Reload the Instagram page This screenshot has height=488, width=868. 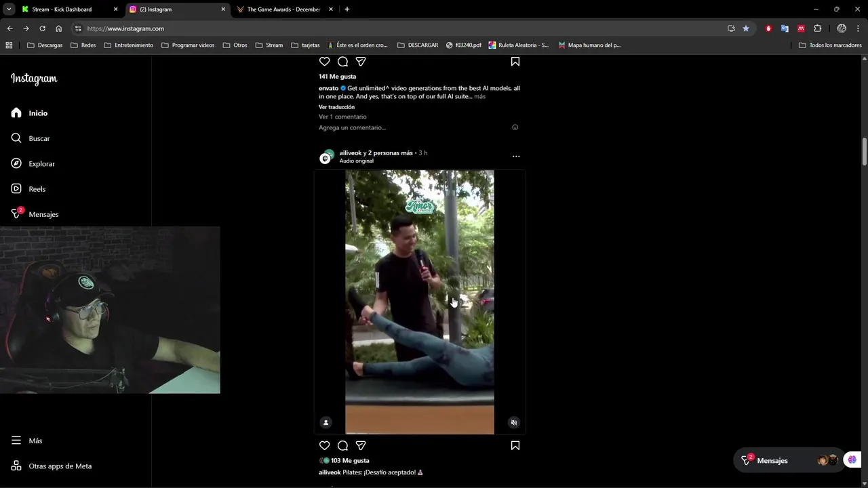[42, 28]
